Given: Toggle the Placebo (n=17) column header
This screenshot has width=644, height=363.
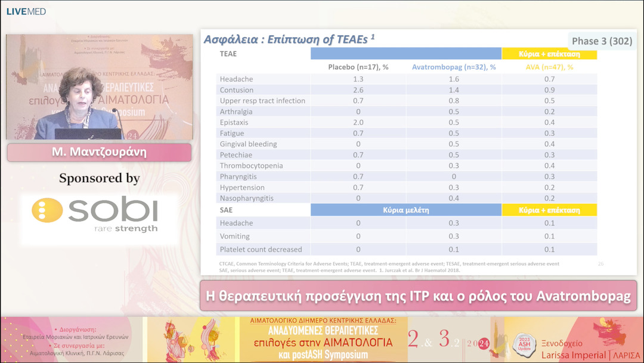Looking at the screenshot, I should (358, 66).
